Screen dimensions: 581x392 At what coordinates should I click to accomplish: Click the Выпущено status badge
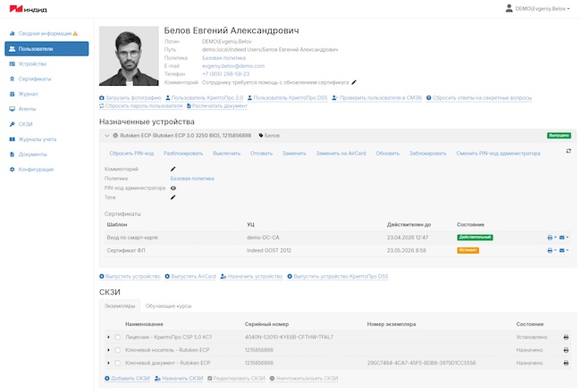coord(559,136)
